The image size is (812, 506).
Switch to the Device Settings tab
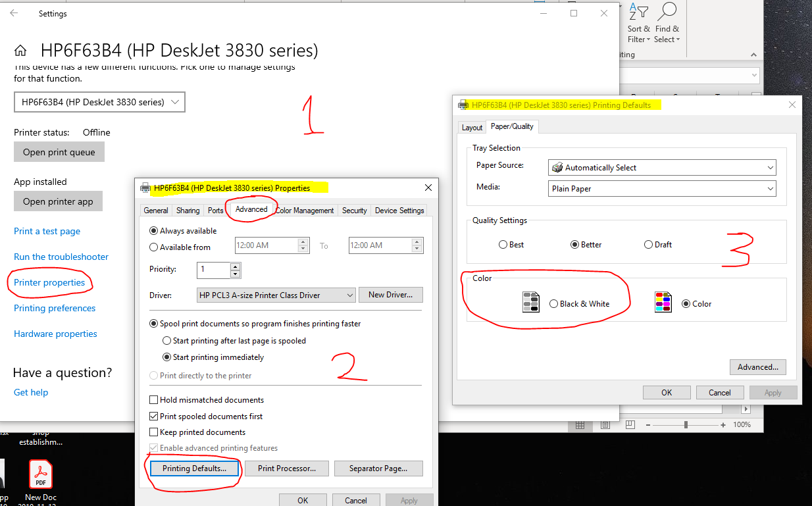pyautogui.click(x=399, y=211)
